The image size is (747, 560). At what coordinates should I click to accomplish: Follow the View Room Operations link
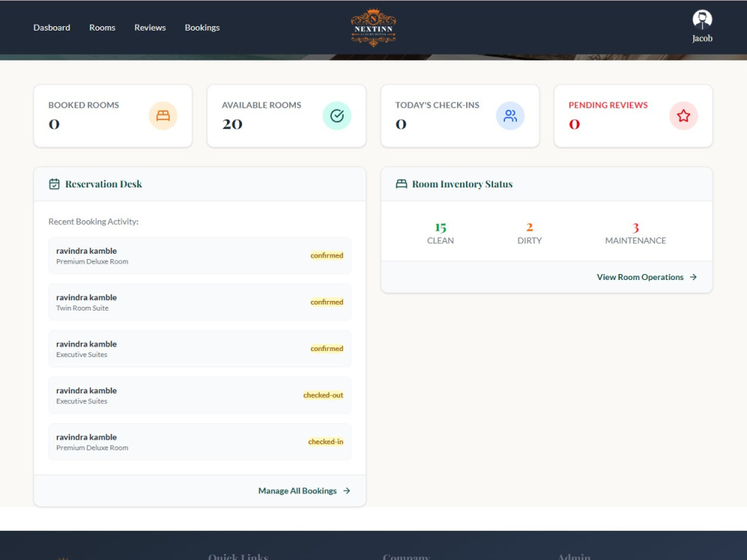[x=647, y=277]
